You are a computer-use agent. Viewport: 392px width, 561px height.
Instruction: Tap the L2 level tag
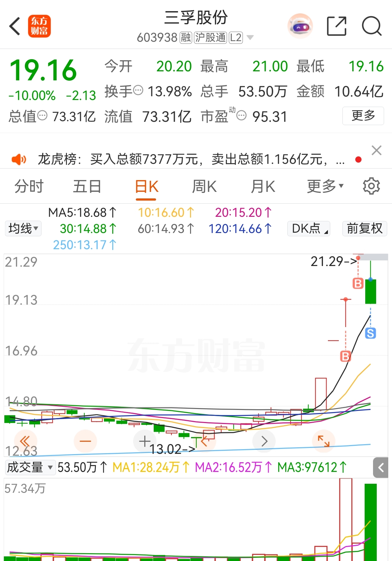236,38
